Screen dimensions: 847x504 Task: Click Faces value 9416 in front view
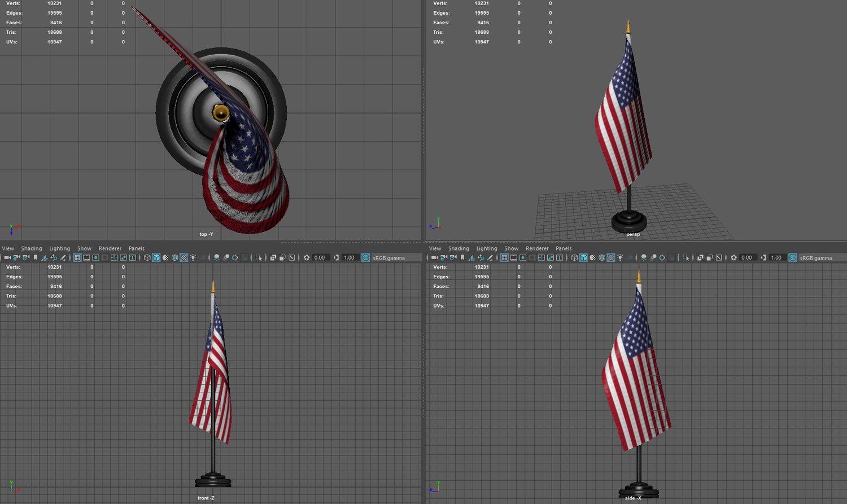point(56,286)
